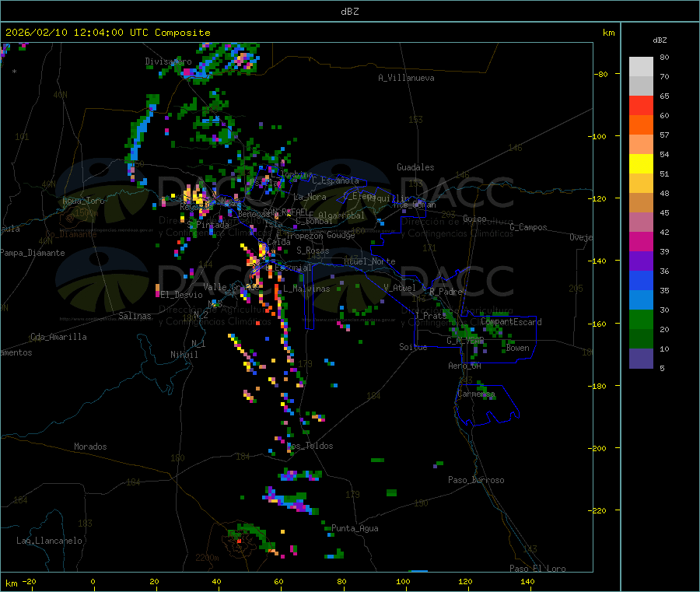
Task: Click the Carmensa map label
Action: click(x=476, y=394)
